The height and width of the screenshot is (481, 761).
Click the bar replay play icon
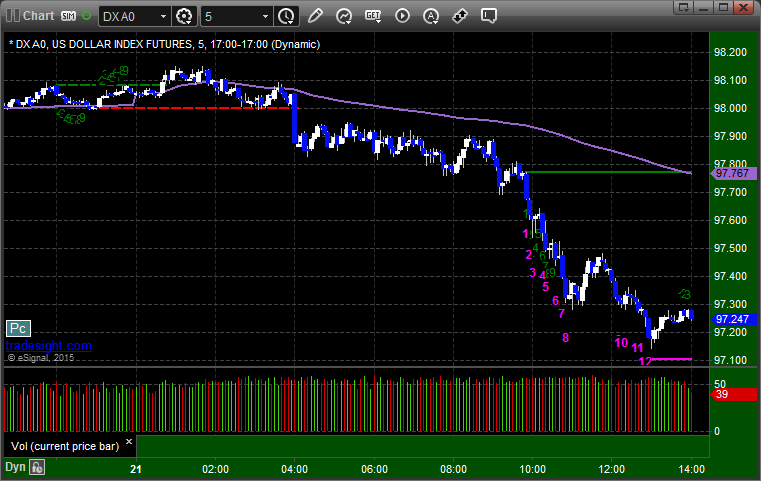pos(402,17)
